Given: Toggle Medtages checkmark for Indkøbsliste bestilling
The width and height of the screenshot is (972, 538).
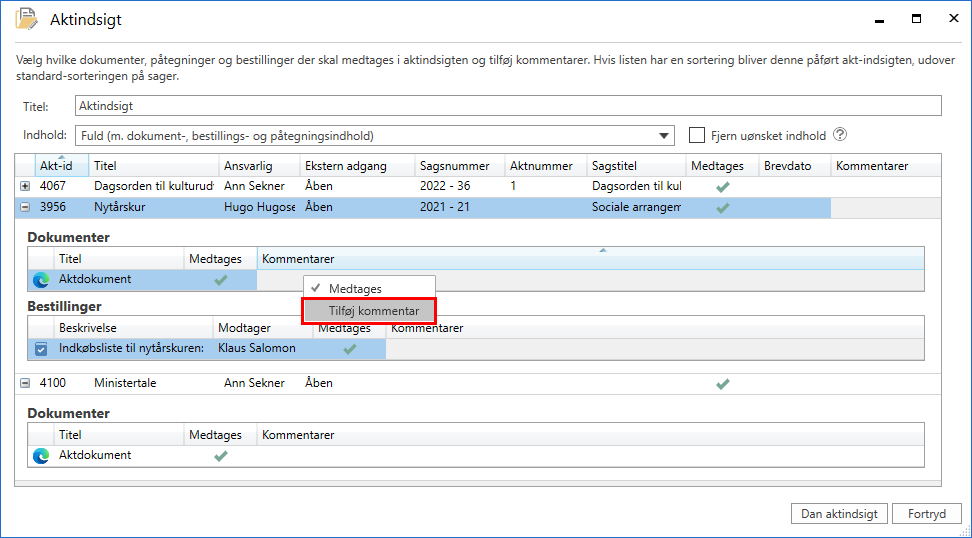Looking at the screenshot, I should click(x=350, y=349).
